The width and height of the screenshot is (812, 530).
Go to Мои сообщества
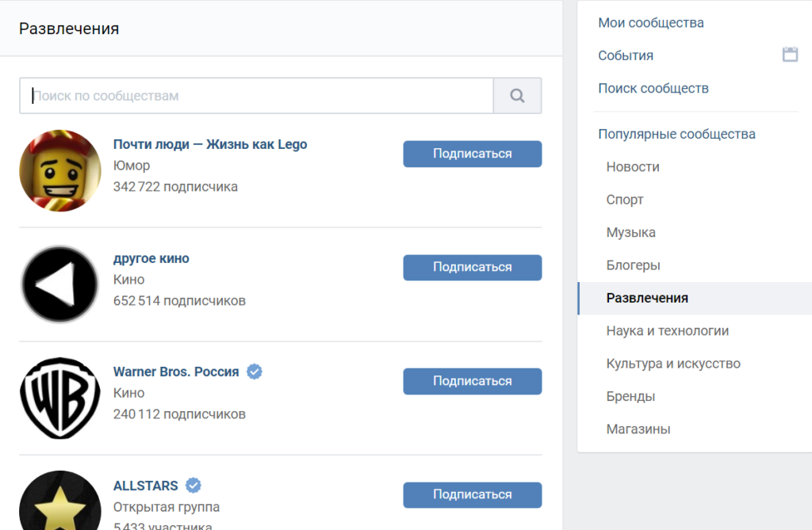click(x=651, y=23)
